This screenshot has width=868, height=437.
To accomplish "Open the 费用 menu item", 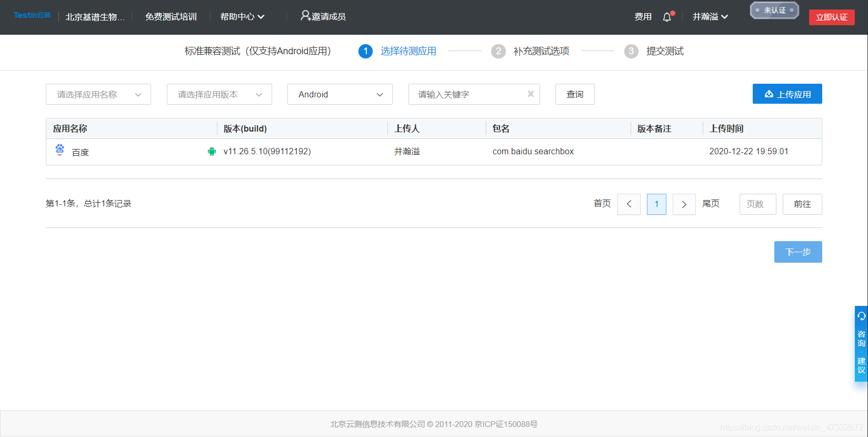I will tap(643, 17).
